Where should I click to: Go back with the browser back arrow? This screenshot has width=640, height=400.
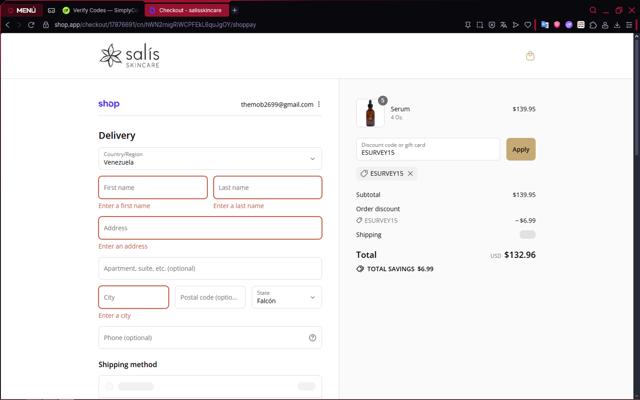point(7,25)
